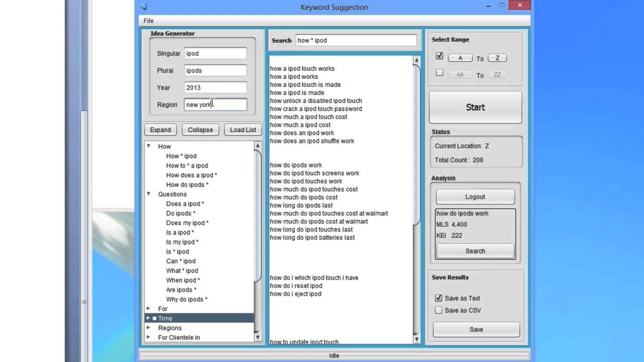Click the Idle progress bar

pos(334,355)
